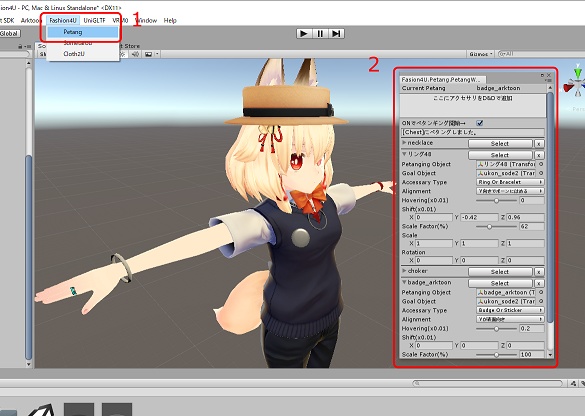Close the Petang floating window
This screenshot has height=416, width=585.
tap(549, 75)
